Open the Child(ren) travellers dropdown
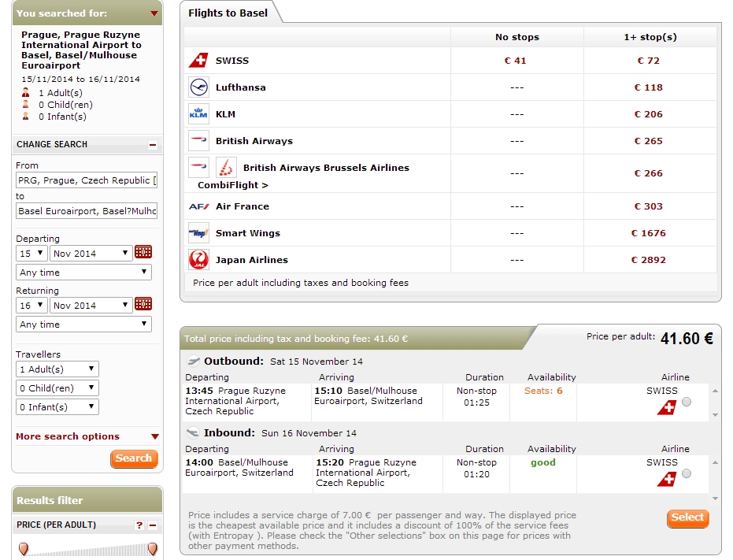The height and width of the screenshot is (560, 733). 57,388
